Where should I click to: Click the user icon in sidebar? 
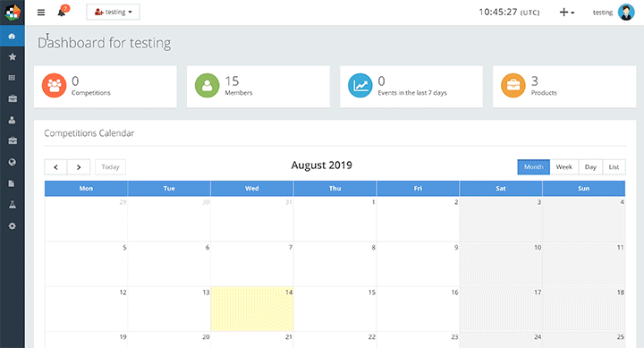pos(13,120)
